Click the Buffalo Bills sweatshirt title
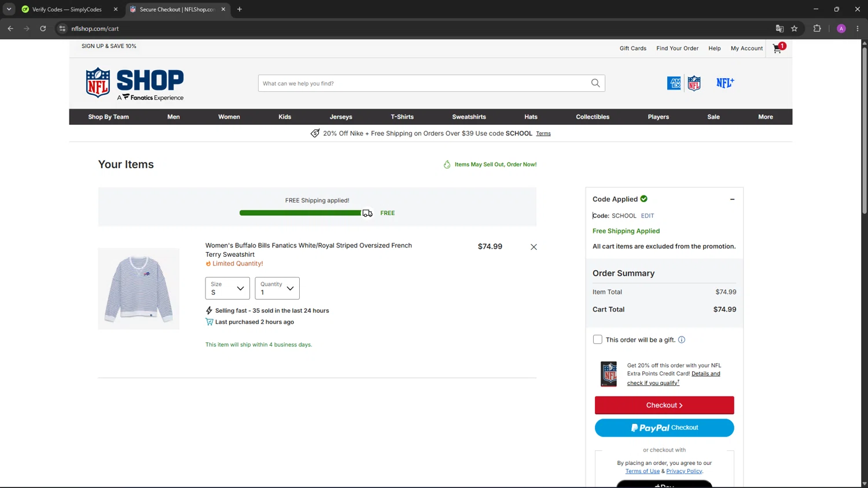 (308, 250)
